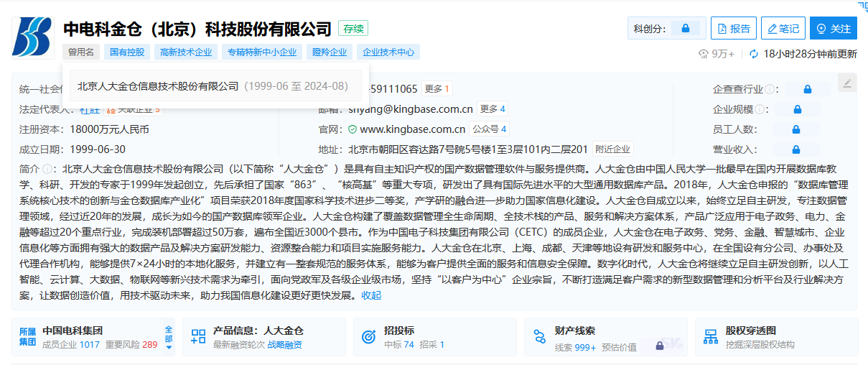The image size is (868, 365).
Task: Open the 报告 report button
Action: pyautogui.click(x=734, y=29)
